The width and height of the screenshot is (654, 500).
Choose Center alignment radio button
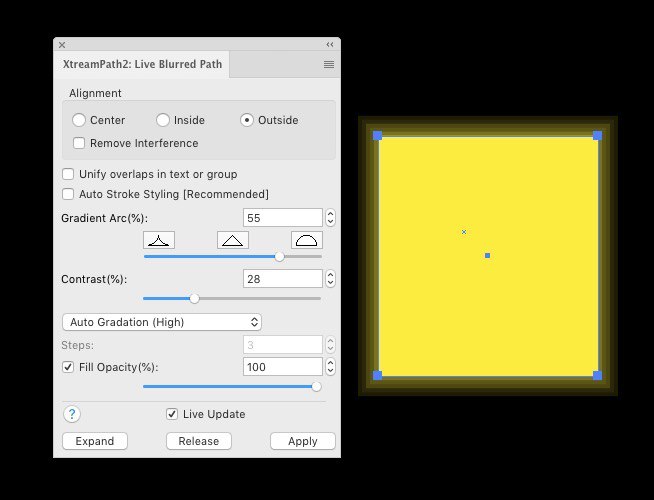[79, 120]
